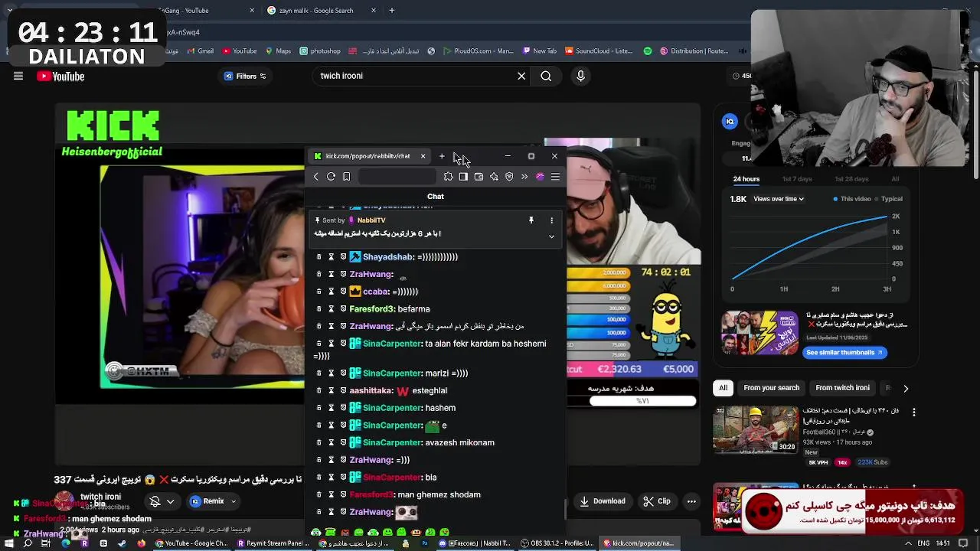
Task: Open the wallet icon in popout toolbar
Action: (x=479, y=177)
